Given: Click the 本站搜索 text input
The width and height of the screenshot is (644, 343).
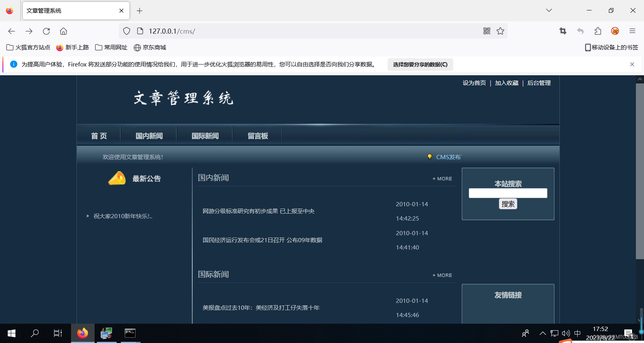Looking at the screenshot, I should (508, 193).
